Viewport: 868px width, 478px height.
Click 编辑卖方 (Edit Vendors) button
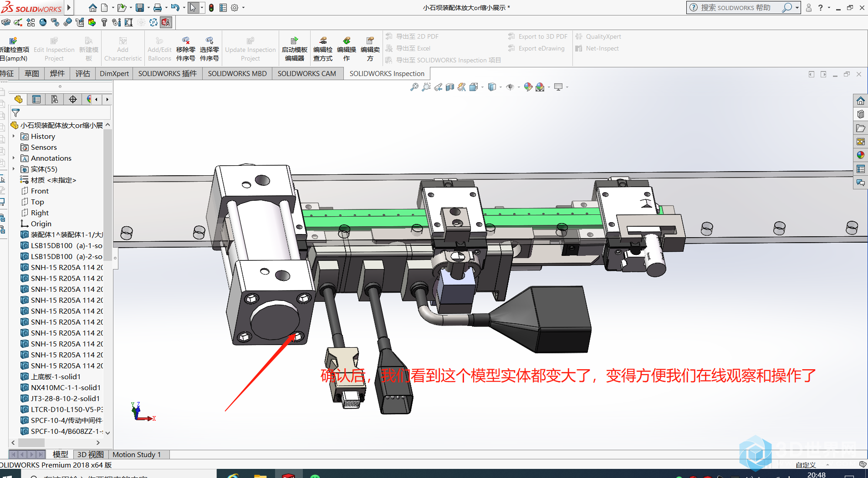click(x=370, y=49)
